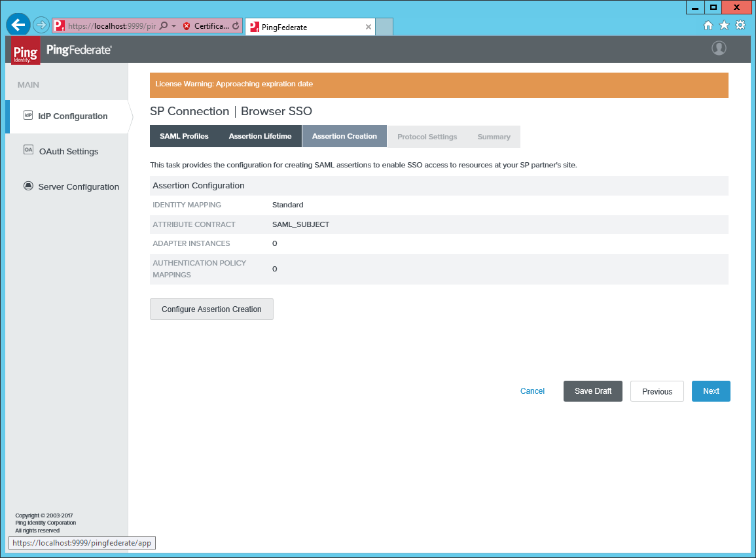
Task: Click the certificate error red icon
Action: (187, 26)
